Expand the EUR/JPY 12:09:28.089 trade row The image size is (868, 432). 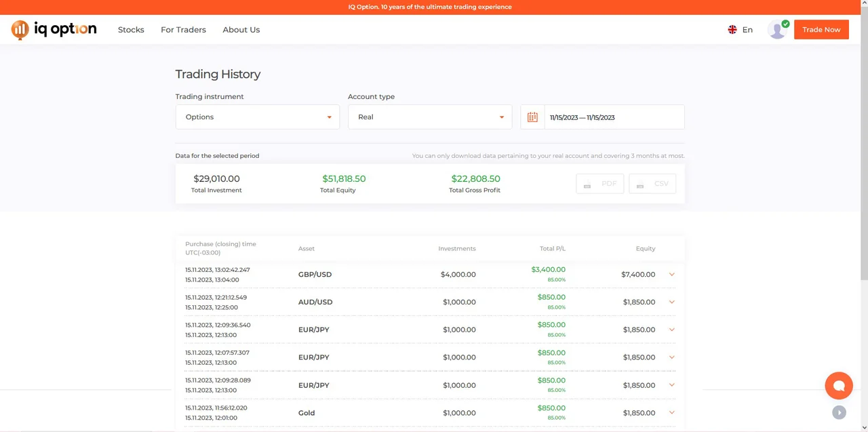(672, 385)
